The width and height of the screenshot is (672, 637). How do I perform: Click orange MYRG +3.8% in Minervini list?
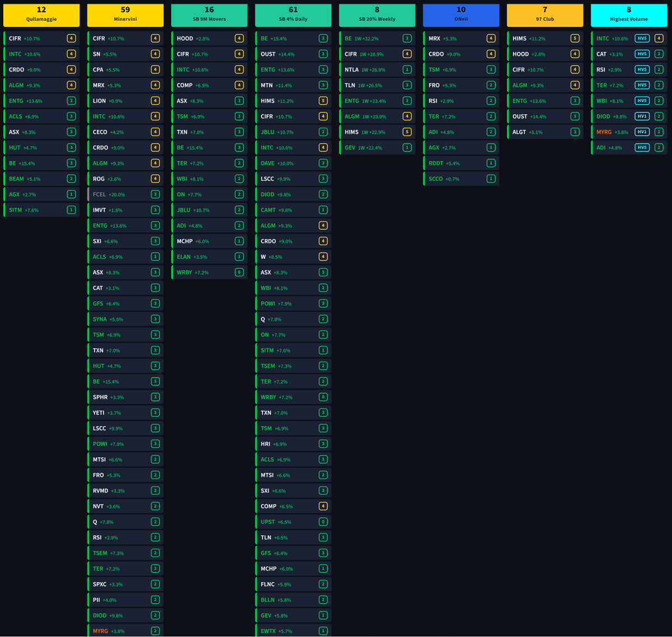tap(125, 631)
